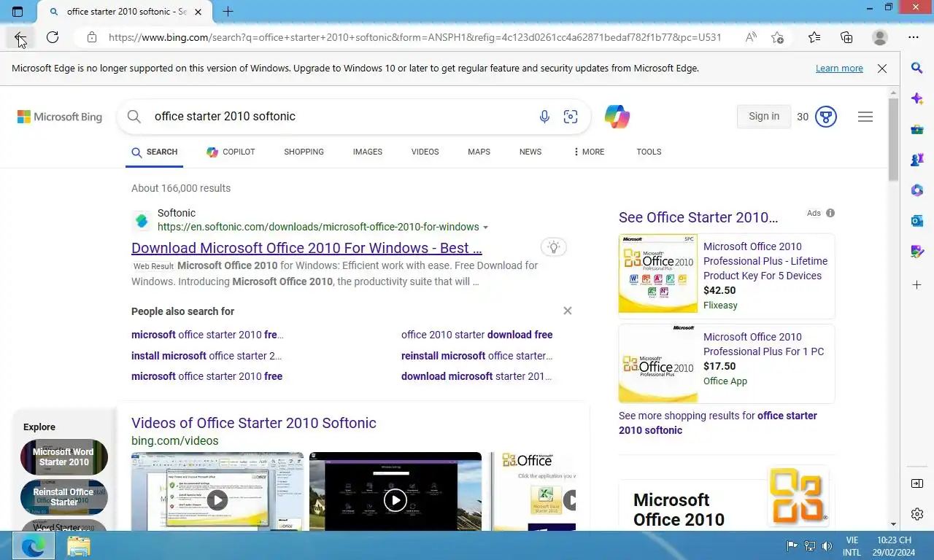Image resolution: width=934 pixels, height=560 pixels.
Task: Open Microsoft Word Starter 2010 explore chip
Action: click(64, 457)
